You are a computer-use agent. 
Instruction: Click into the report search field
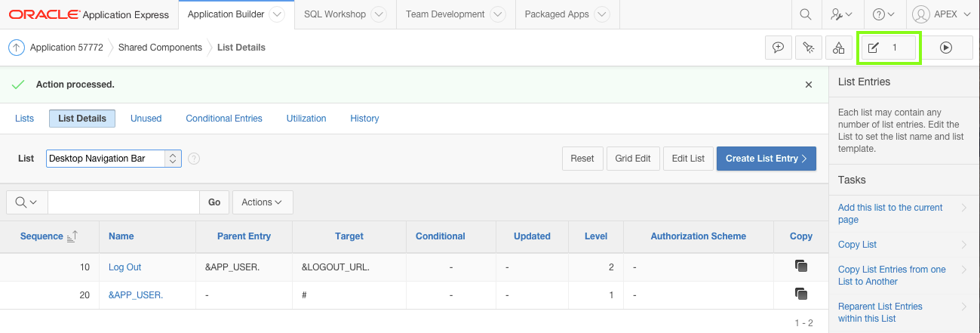coord(124,202)
